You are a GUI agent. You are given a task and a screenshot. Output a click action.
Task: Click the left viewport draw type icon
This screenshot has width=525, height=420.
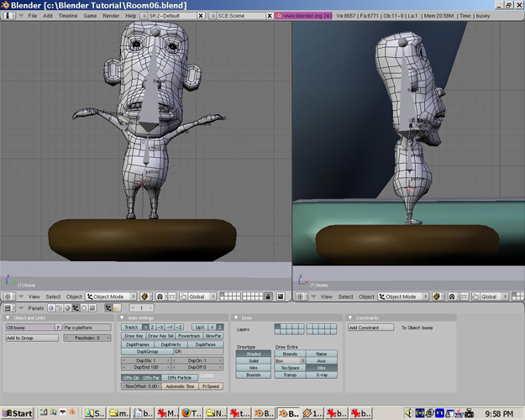pos(145,297)
